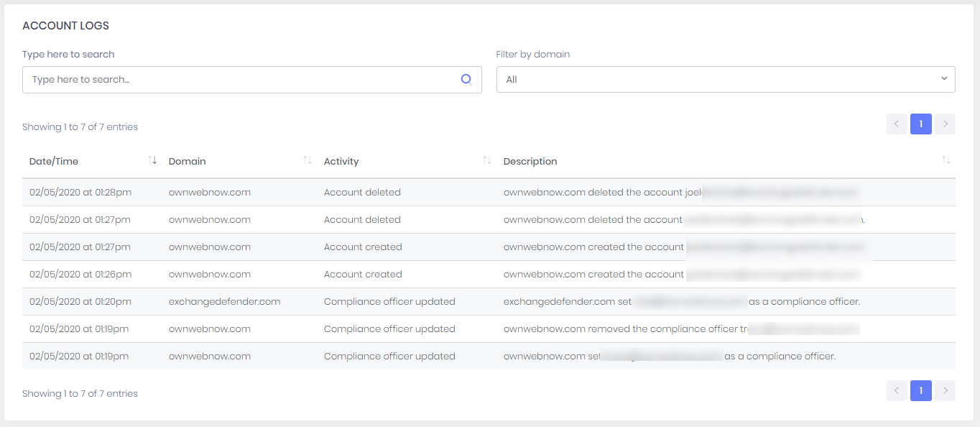Sort the Date/Time column using its sort icon
980x427 pixels.
[153, 160]
